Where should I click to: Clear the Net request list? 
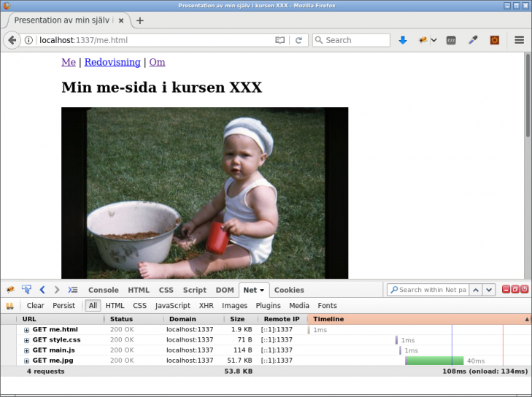pyautogui.click(x=35, y=306)
